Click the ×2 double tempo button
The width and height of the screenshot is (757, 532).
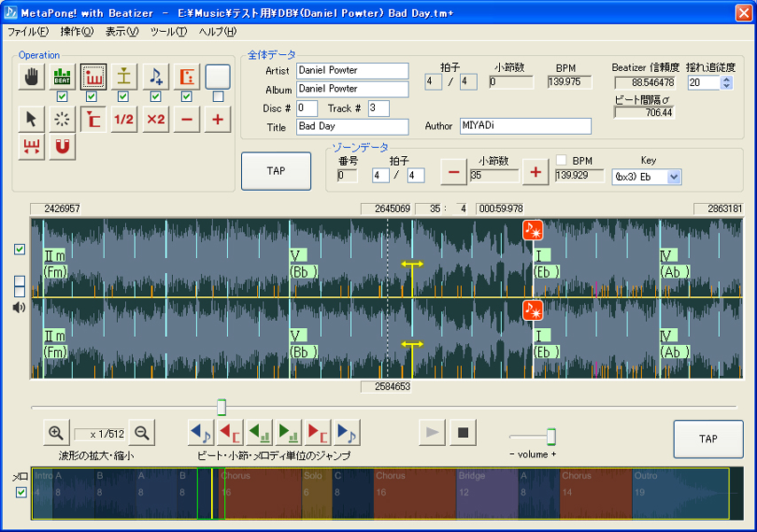[x=156, y=119]
